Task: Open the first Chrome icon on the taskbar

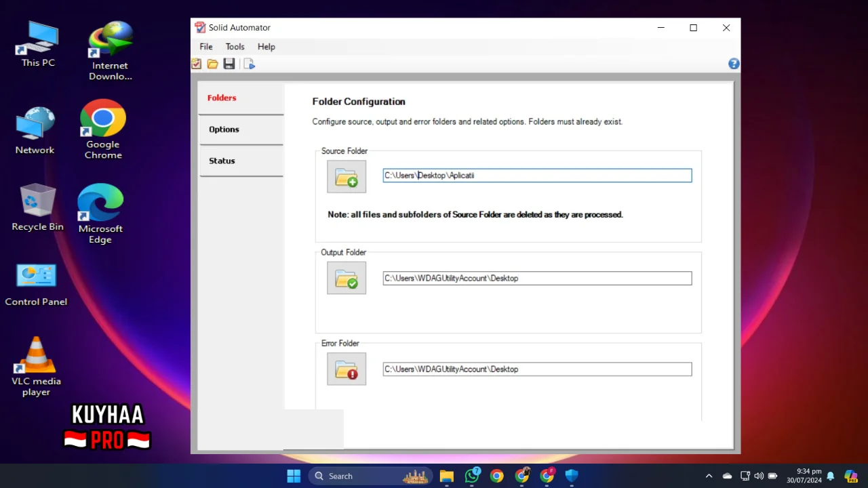Action: (497, 476)
